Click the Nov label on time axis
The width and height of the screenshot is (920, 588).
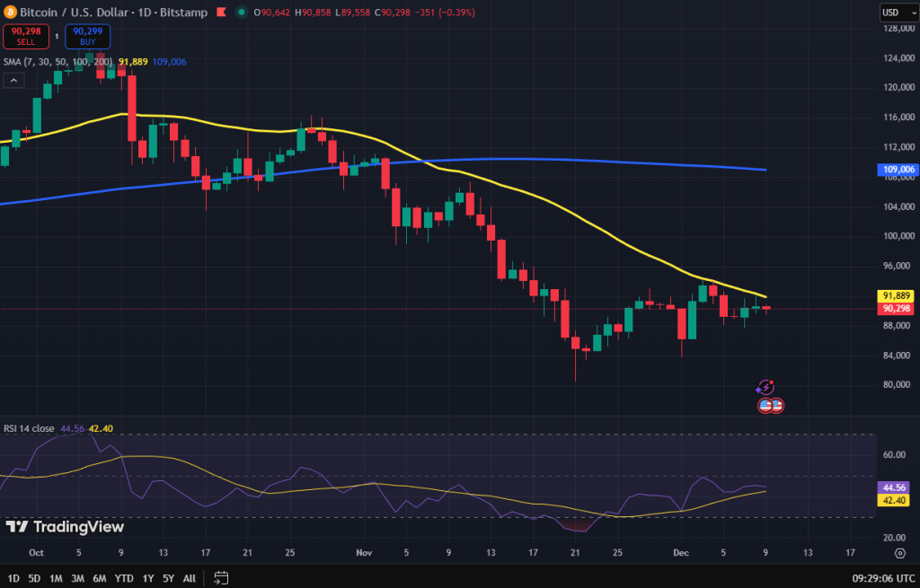(364, 553)
